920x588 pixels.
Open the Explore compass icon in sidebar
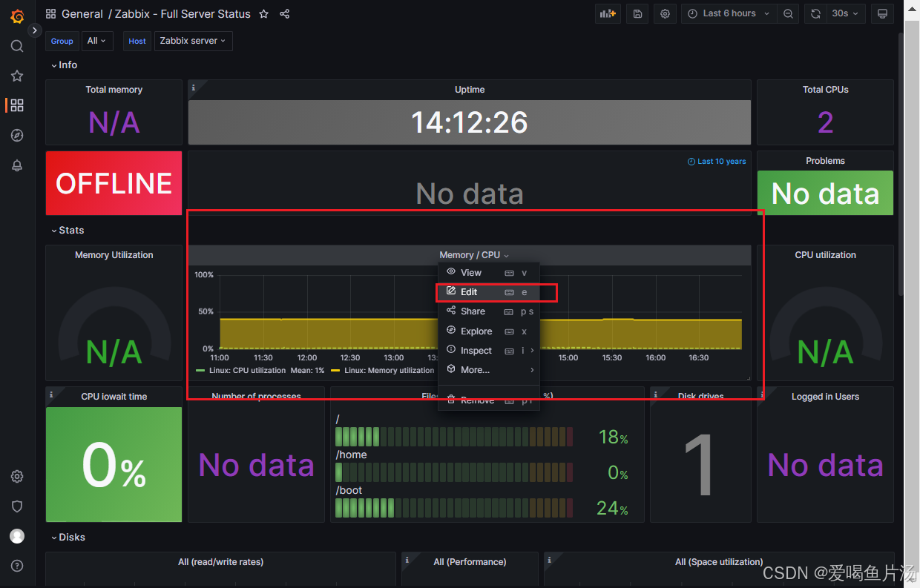17,135
